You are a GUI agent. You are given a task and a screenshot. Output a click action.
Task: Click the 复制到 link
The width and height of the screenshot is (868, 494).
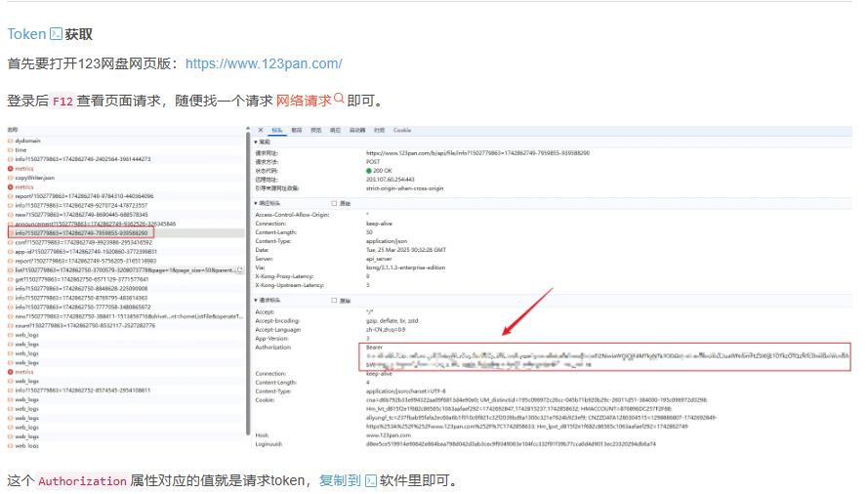[x=340, y=480]
